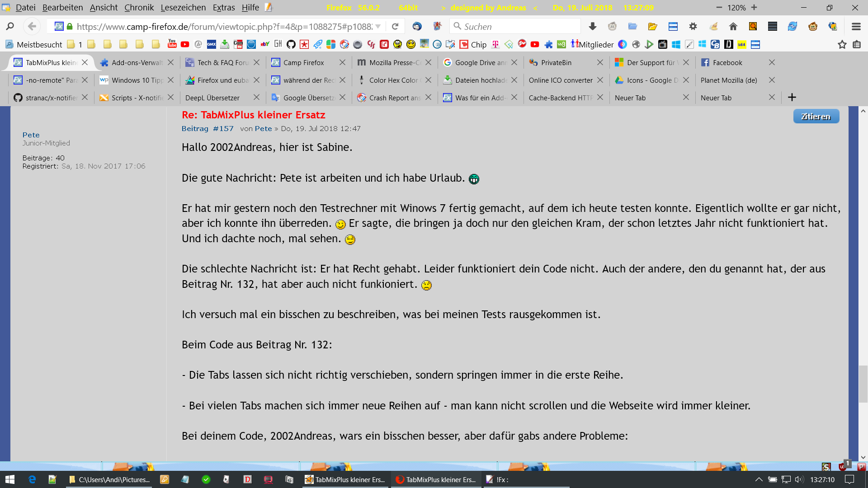This screenshot has height=488, width=868.
Task: Open Pete's user profile link
Action: 31,135
